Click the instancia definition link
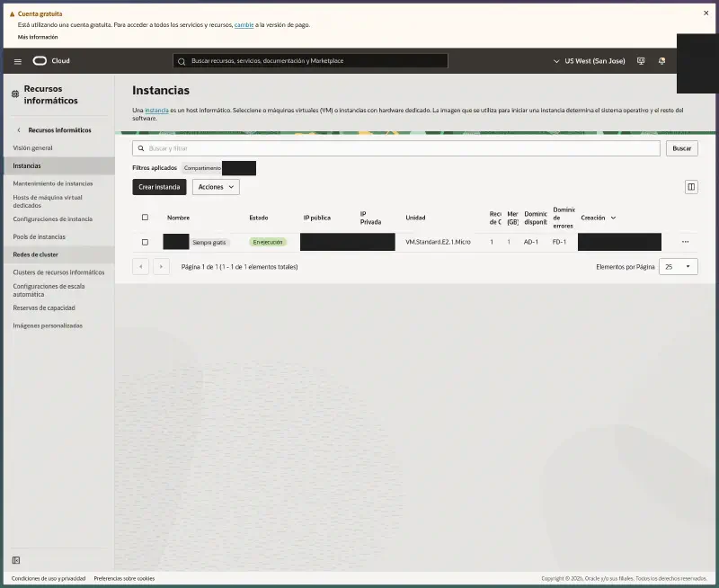 156,110
